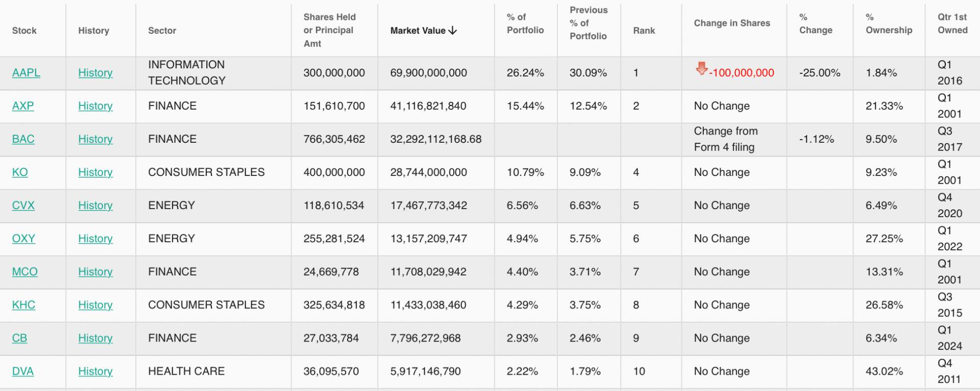This screenshot has height=391, width=980.
Task: Open the CB stock link
Action: tap(19, 338)
